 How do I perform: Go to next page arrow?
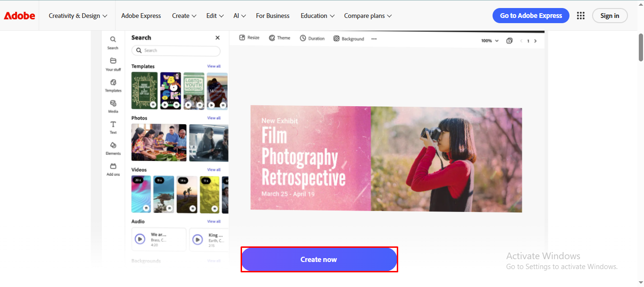click(x=535, y=41)
